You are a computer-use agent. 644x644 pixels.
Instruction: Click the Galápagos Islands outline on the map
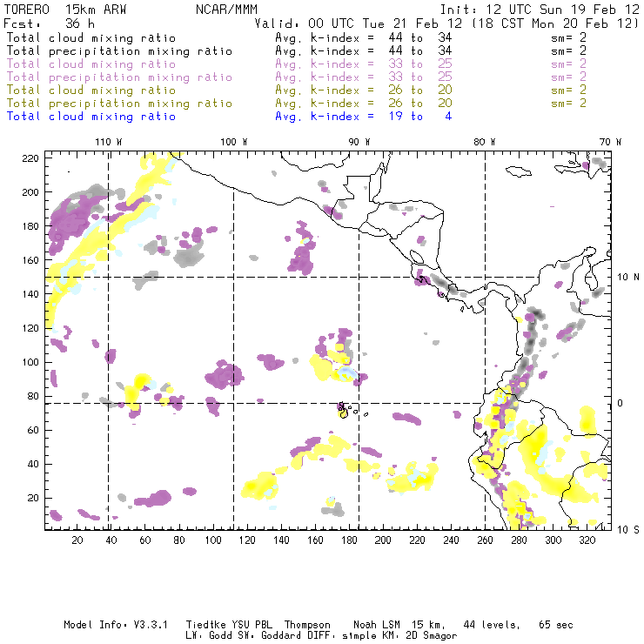[343, 409]
